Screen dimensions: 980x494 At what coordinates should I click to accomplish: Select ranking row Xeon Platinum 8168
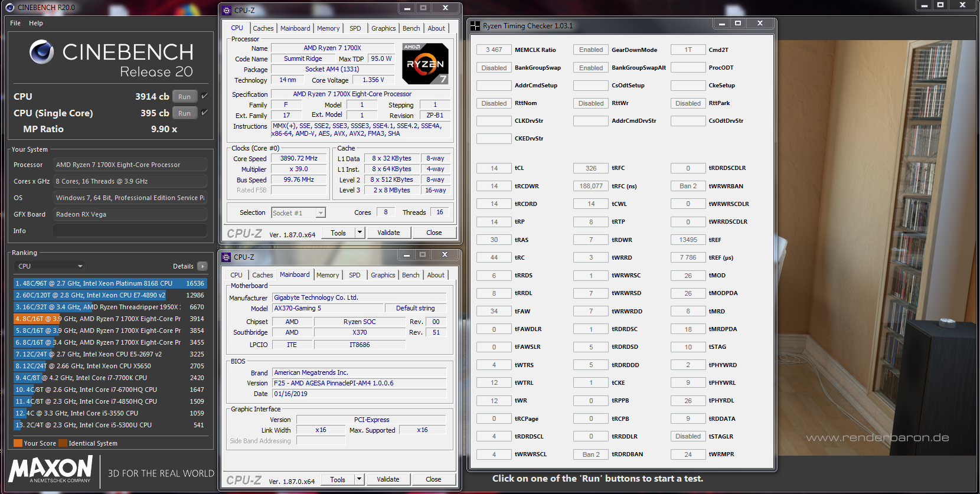pyautogui.click(x=110, y=283)
